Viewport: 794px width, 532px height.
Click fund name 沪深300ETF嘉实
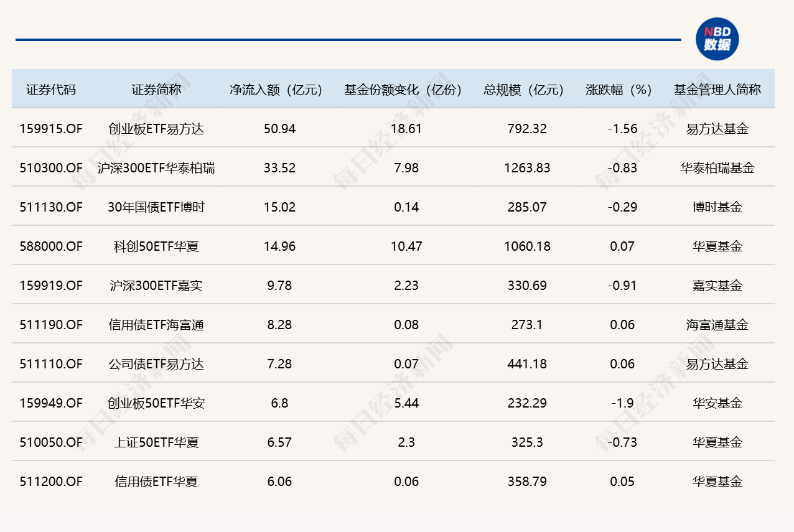156,286
